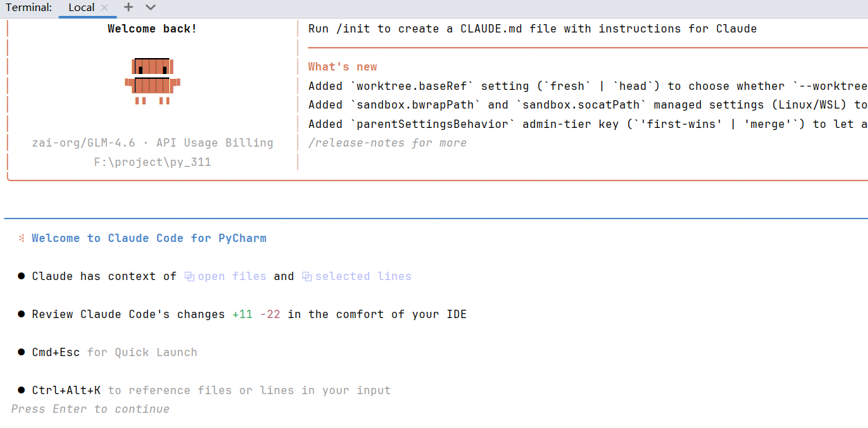Screen dimensions: 868x428
Task: Add a new terminal session tab
Action: 129,8
